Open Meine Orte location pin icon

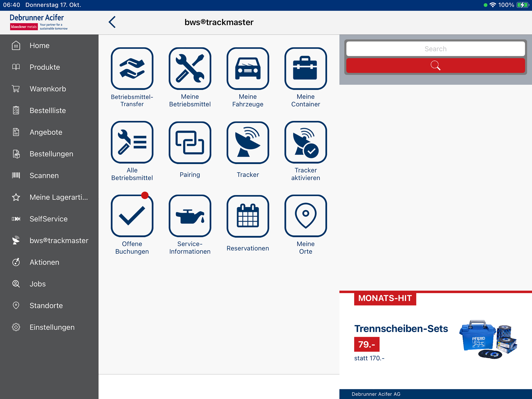click(306, 216)
